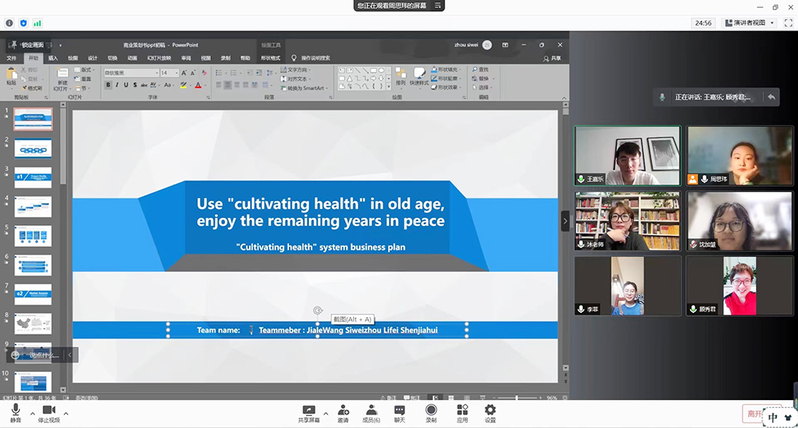Viewport: 798px width, 428px height.
Task: Open the Invite (邀请) icon
Action: coord(343,411)
